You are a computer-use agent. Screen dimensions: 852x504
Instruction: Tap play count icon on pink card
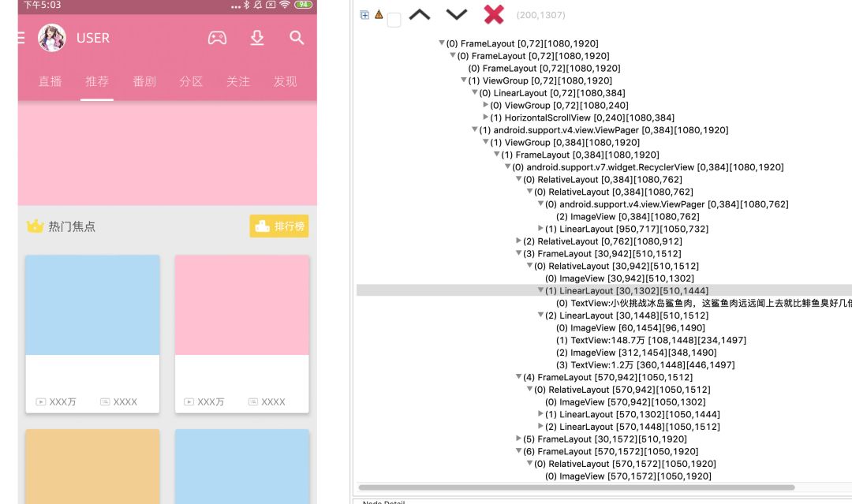(x=189, y=402)
